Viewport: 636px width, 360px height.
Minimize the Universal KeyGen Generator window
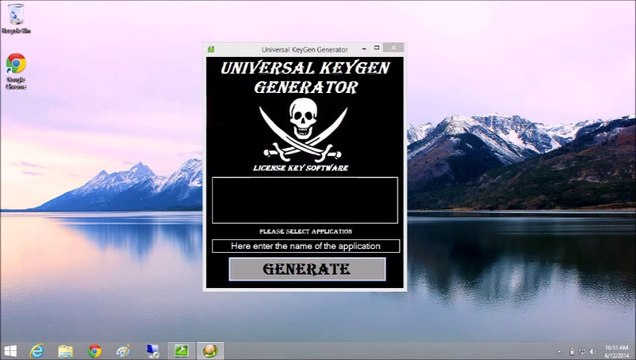tap(364, 49)
